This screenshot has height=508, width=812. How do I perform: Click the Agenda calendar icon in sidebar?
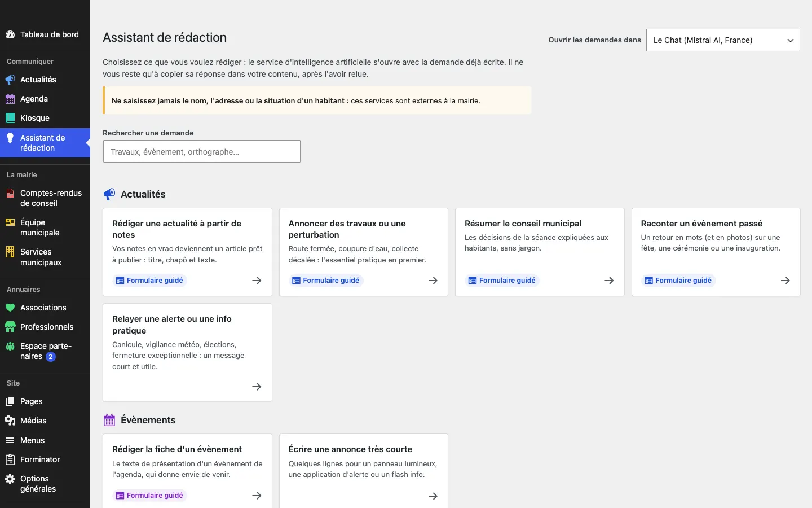coord(10,99)
